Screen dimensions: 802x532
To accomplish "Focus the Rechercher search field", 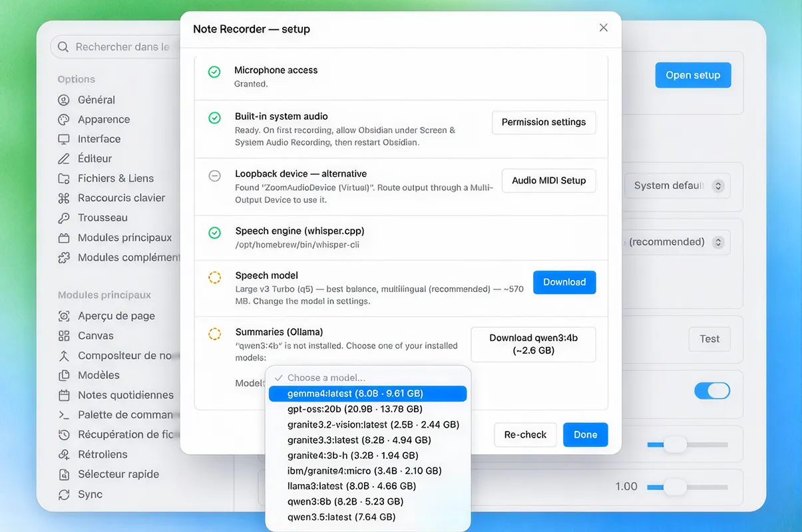I will point(115,47).
